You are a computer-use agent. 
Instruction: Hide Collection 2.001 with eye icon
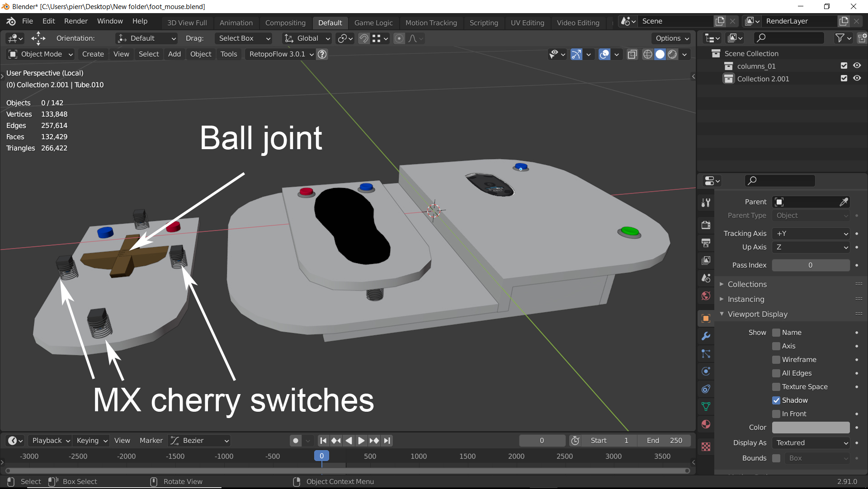click(x=857, y=78)
